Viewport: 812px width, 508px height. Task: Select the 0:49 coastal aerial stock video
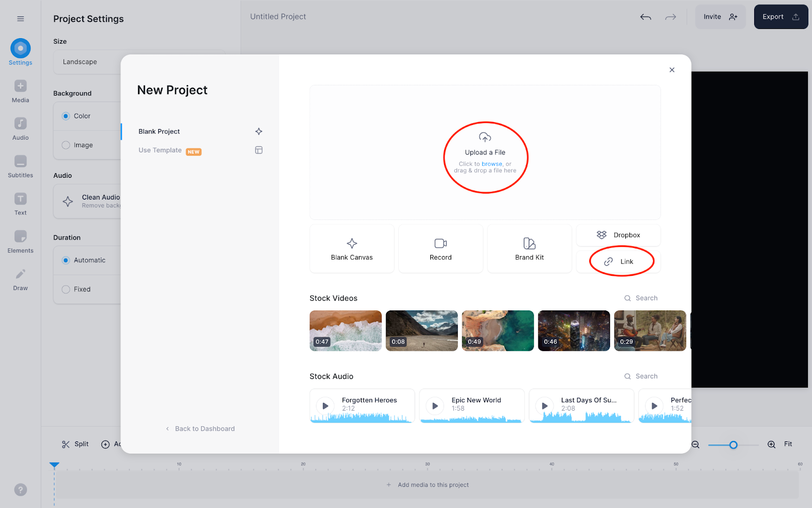pyautogui.click(x=498, y=331)
